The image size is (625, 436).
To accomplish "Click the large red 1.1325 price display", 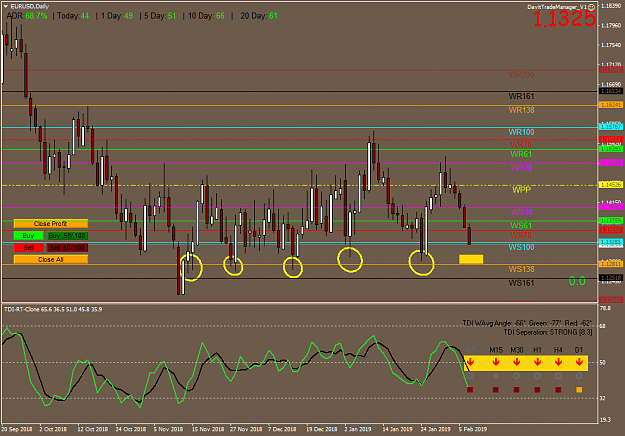I will [x=564, y=19].
